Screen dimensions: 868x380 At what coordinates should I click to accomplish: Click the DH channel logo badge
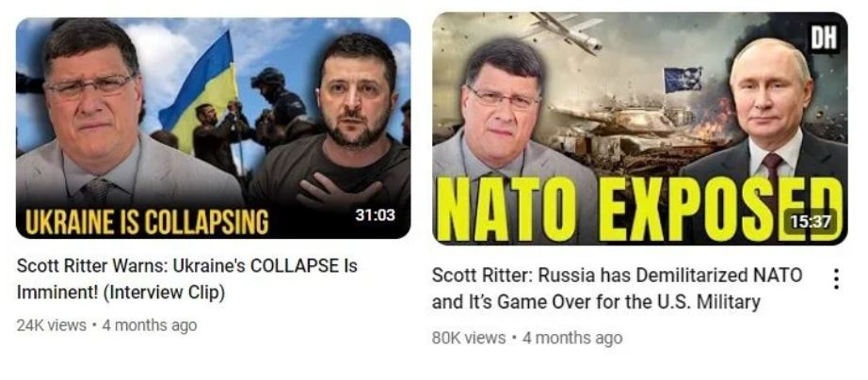click(824, 38)
